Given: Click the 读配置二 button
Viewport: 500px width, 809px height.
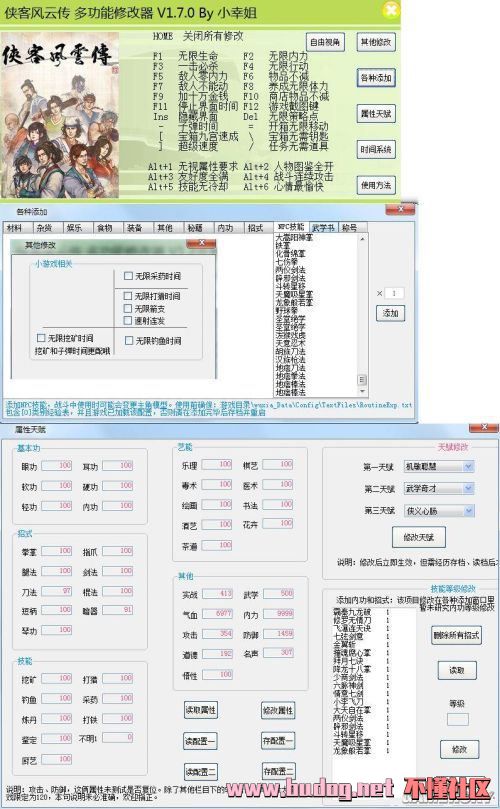Looking at the screenshot, I should 201,771.
